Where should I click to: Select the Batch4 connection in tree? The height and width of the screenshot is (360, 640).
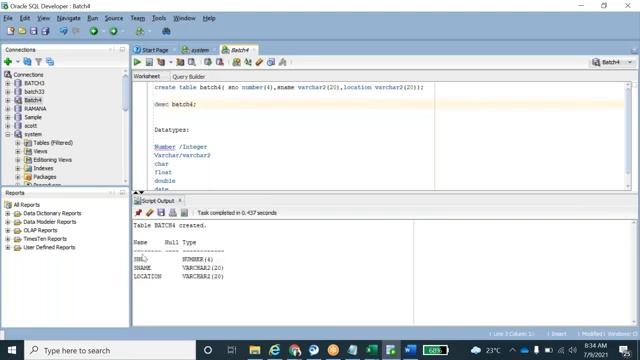pos(33,100)
